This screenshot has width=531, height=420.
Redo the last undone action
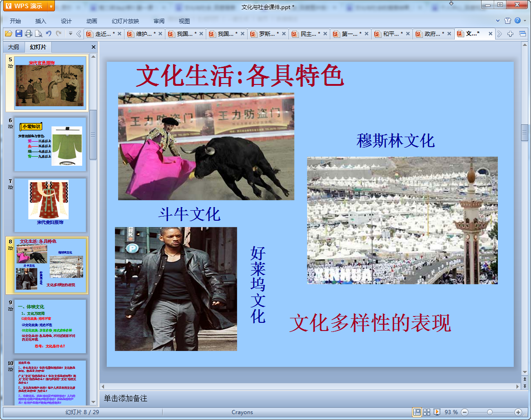coord(59,34)
